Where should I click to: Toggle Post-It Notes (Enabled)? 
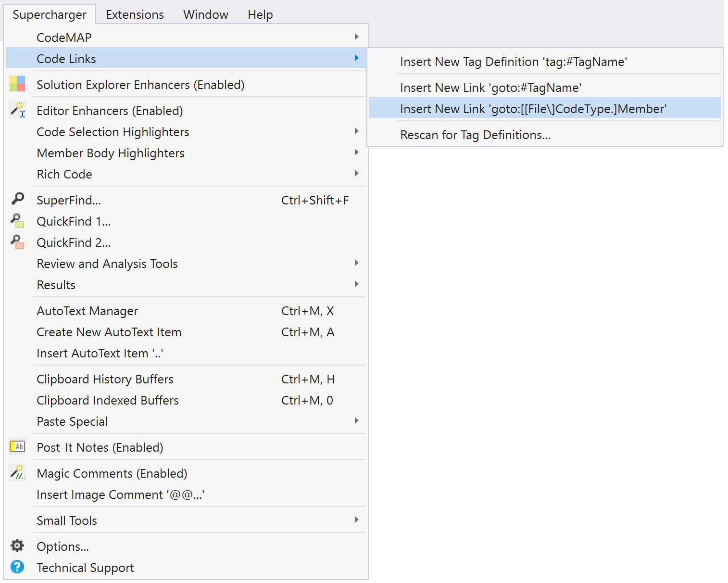[186, 447]
